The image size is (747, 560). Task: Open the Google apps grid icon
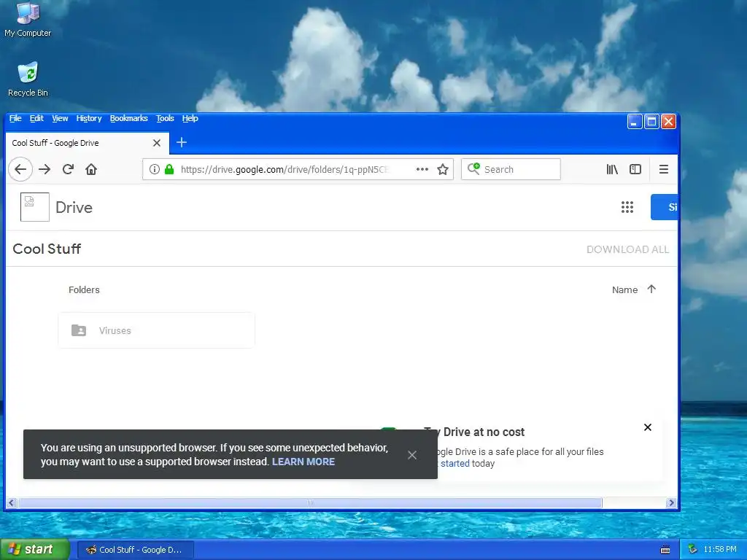coord(627,207)
